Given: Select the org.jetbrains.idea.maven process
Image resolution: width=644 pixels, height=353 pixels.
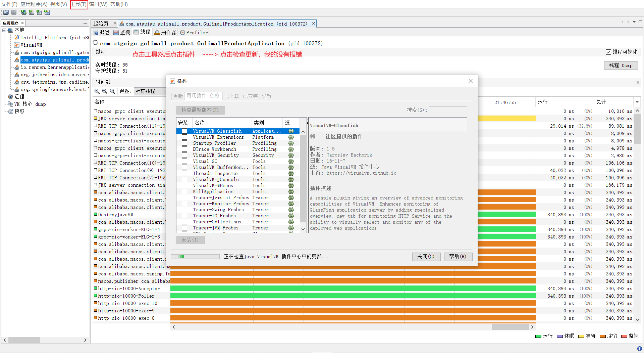Looking at the screenshot, I should pyautogui.click(x=52, y=75).
